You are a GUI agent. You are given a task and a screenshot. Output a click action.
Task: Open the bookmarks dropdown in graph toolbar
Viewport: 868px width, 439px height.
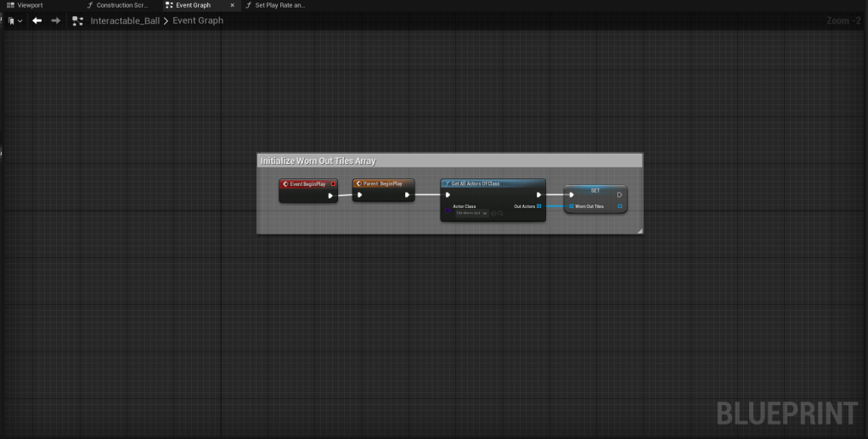tap(15, 20)
